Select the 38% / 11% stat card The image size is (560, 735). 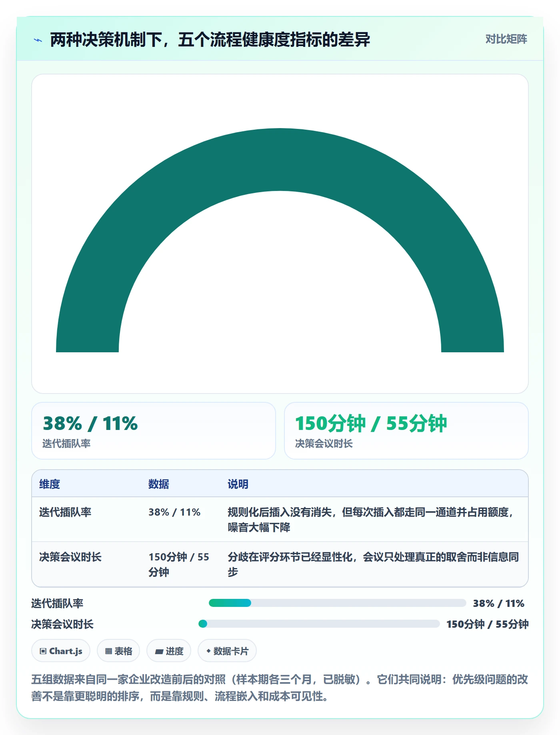click(x=154, y=431)
